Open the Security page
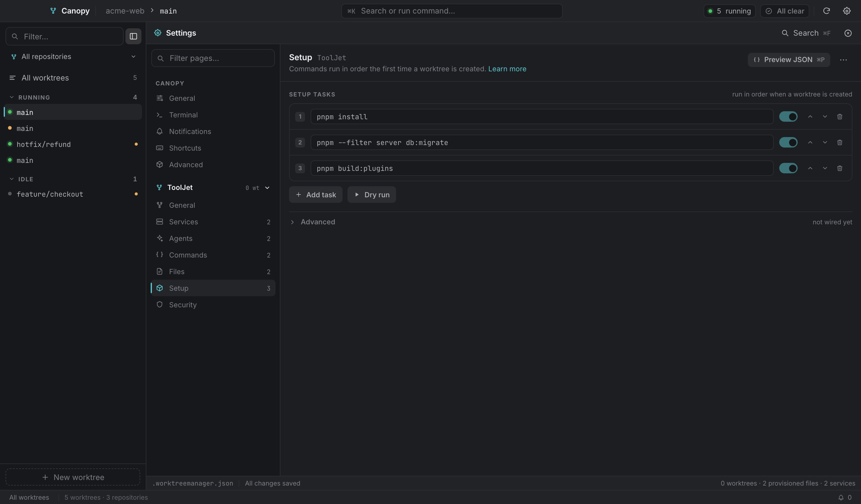 pyautogui.click(x=213, y=305)
